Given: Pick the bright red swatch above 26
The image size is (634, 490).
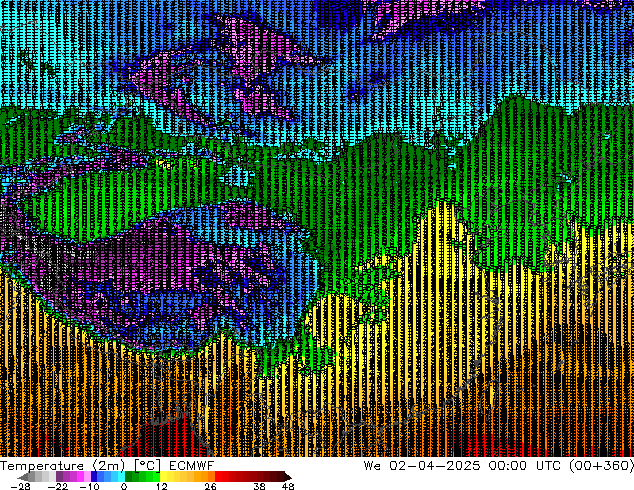Looking at the screenshot, I should click(x=218, y=477).
